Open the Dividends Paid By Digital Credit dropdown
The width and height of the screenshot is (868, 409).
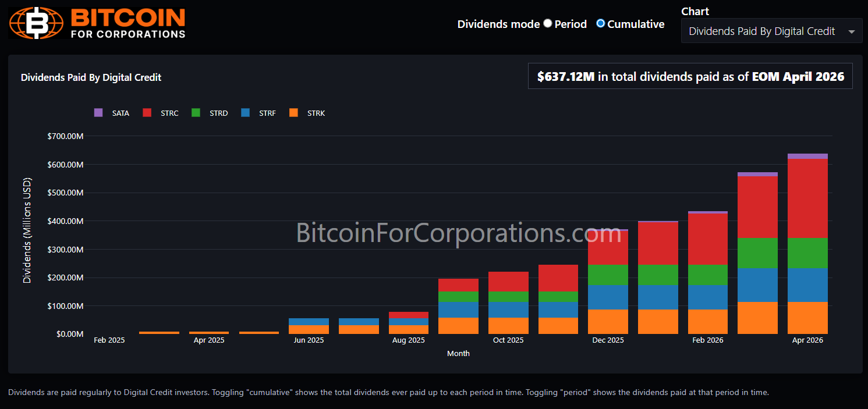[761, 31]
